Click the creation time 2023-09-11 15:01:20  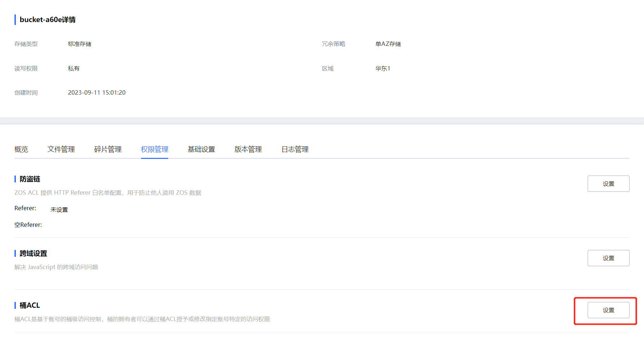(x=97, y=92)
